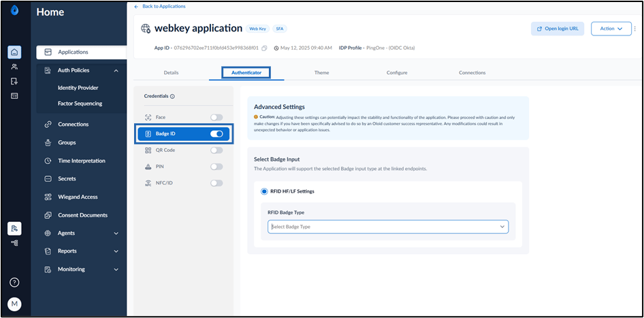Click the Time Interpretation clock icon
The image size is (644, 318).
click(48, 161)
